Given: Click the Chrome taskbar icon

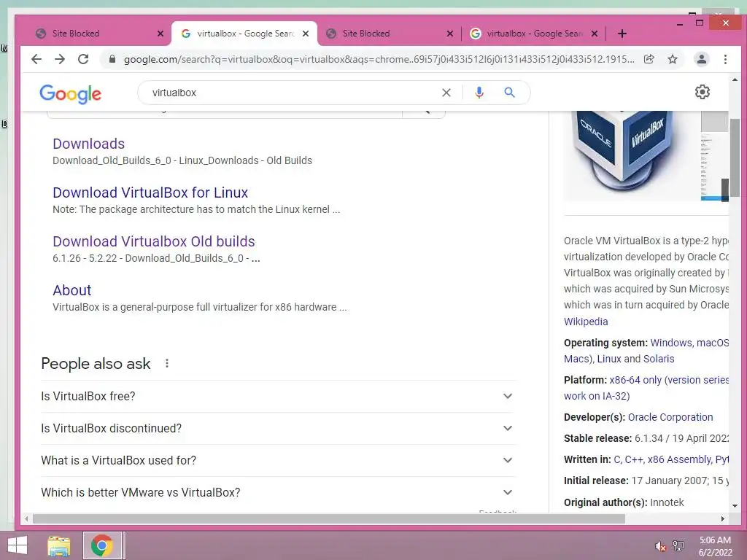Looking at the screenshot, I should pos(102,545).
